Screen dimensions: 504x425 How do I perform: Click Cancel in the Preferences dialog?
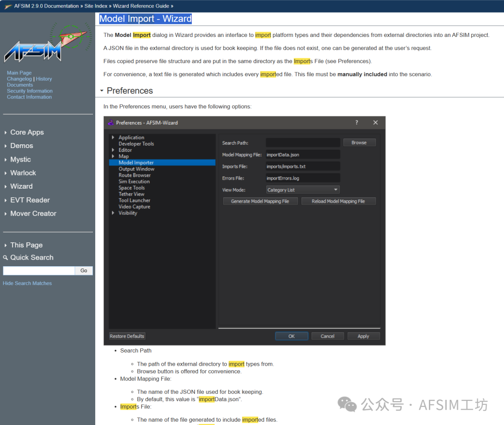(328, 336)
